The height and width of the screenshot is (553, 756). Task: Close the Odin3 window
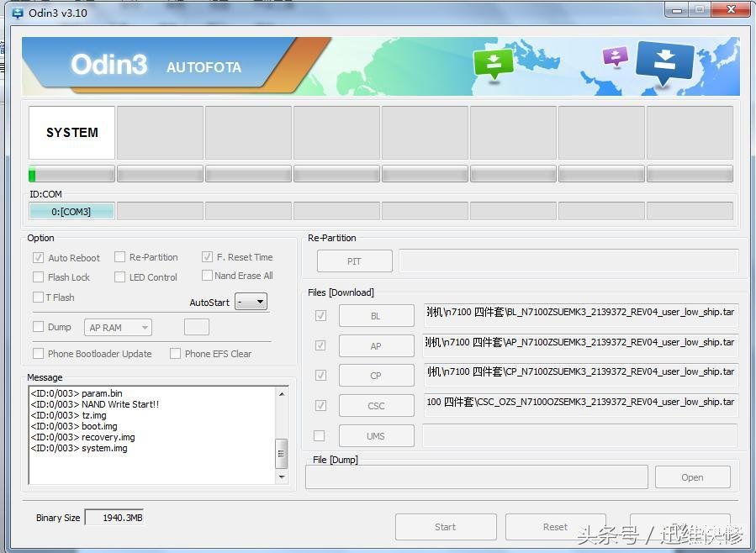pos(731,9)
